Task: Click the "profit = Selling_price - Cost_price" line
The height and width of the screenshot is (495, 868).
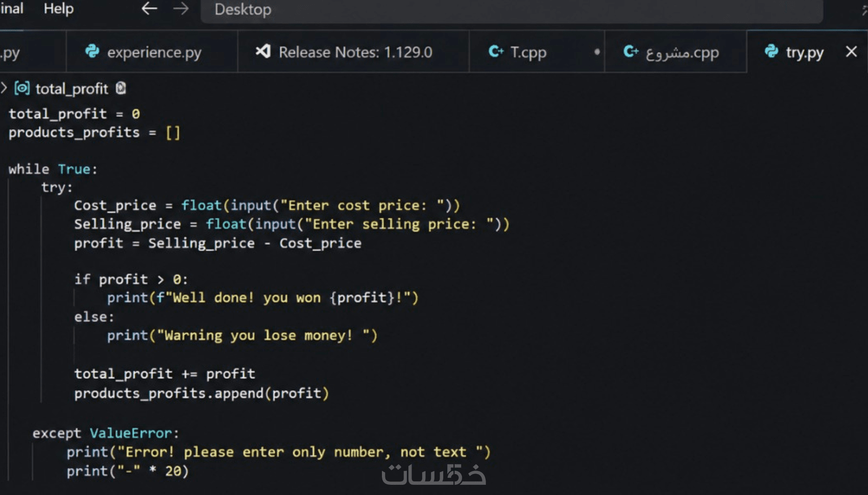Action: click(x=218, y=243)
